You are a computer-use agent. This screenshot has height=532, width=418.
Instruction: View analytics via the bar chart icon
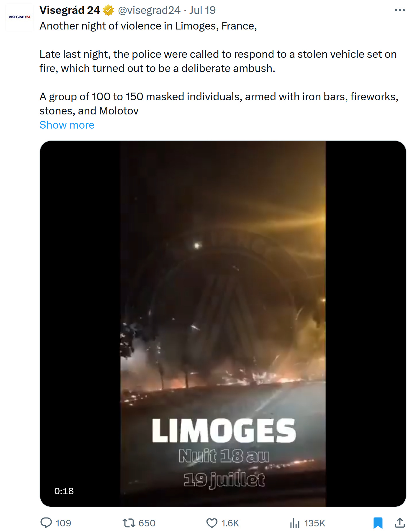(x=295, y=523)
